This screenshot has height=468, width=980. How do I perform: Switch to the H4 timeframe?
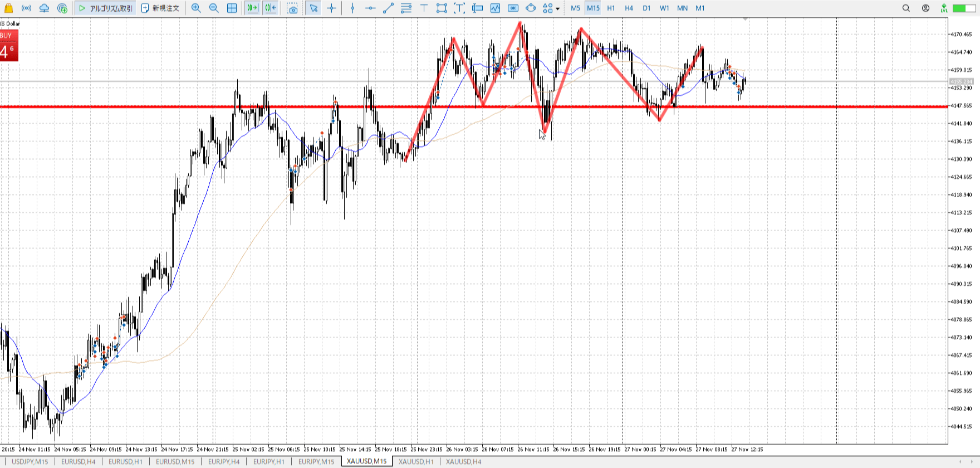click(x=629, y=8)
